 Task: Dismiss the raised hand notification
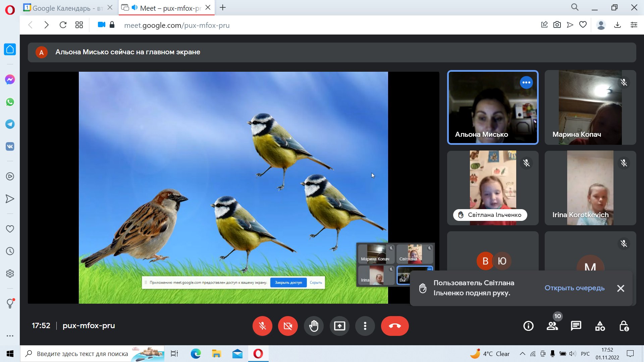click(621, 288)
